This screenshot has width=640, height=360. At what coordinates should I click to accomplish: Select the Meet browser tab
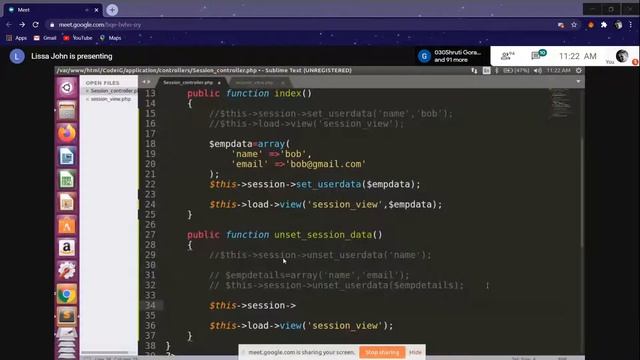click(52, 10)
